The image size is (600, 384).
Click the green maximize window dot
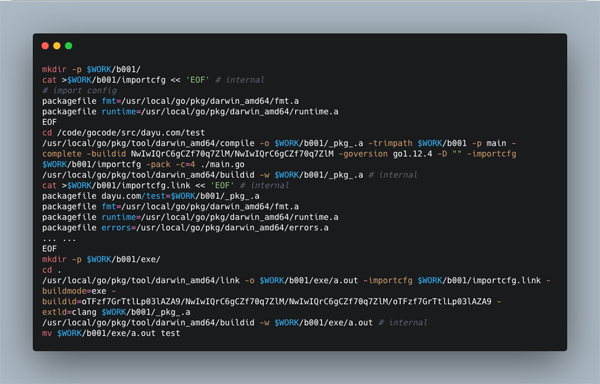coord(68,46)
